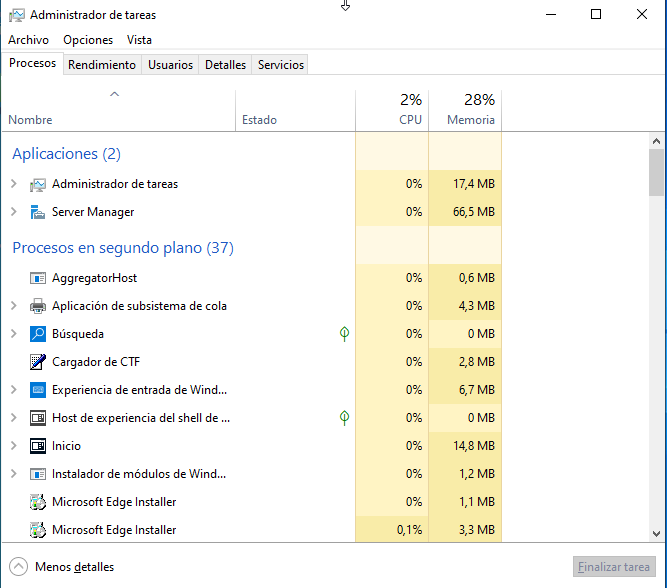The height and width of the screenshot is (588, 667).
Task: Click the AggregatorHost process icon
Action: (38, 278)
